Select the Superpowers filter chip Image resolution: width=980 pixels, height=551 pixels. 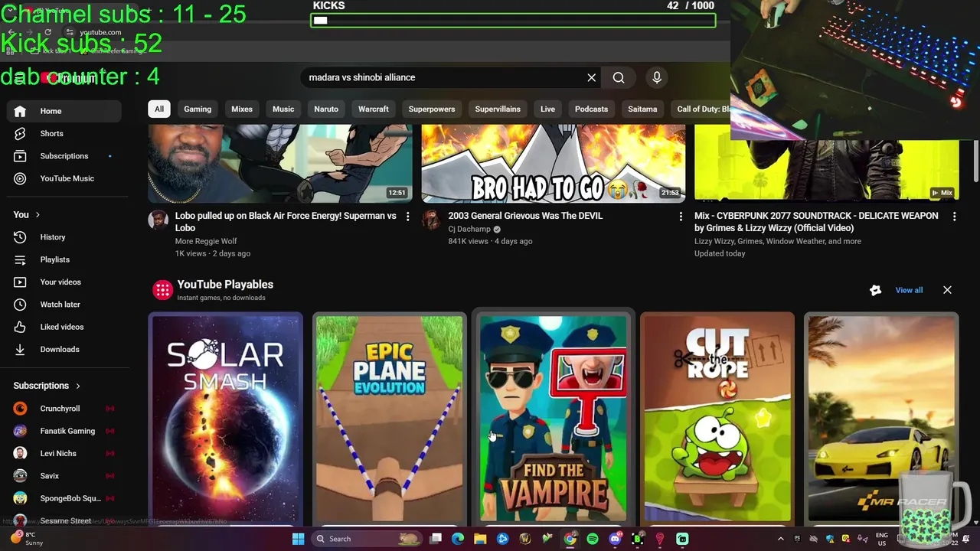pos(432,109)
